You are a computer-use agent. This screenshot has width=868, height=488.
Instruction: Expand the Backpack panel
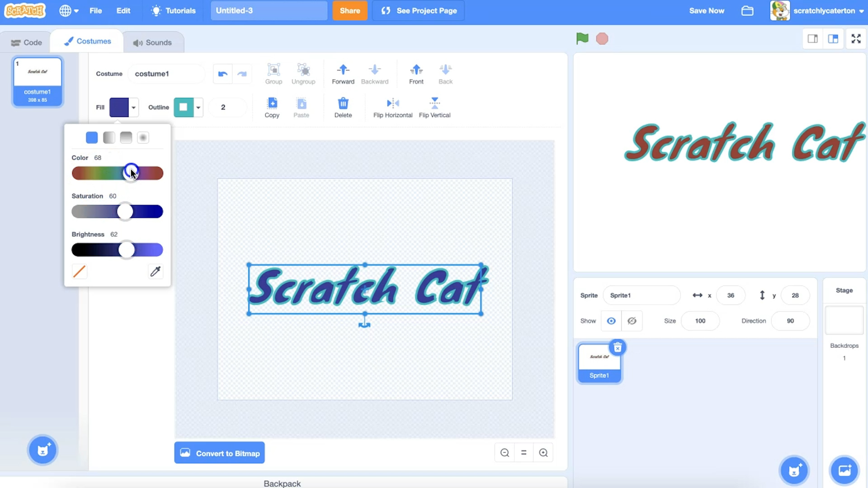coord(282,483)
